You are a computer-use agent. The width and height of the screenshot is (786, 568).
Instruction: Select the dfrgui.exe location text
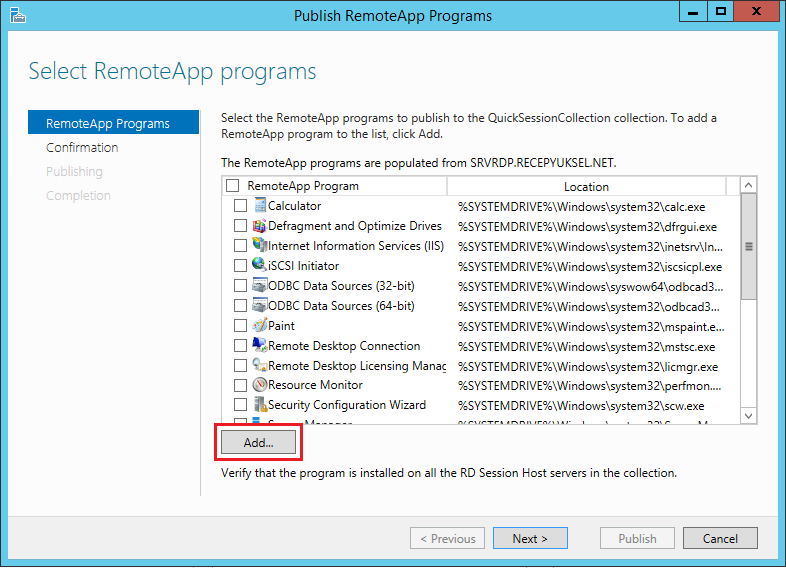coord(587,227)
